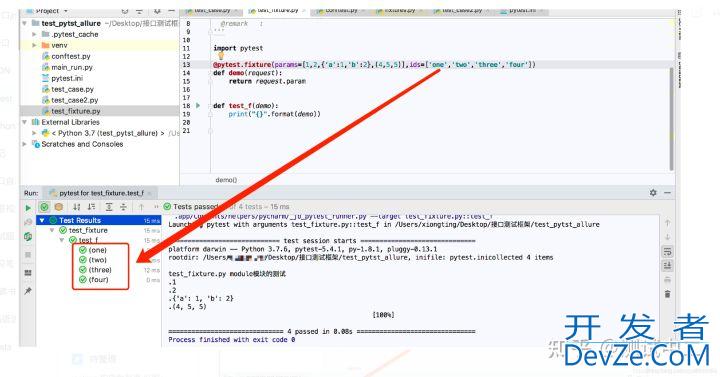Expand all nodes in the test tree
Screen dimensions: 720x377
point(109,207)
